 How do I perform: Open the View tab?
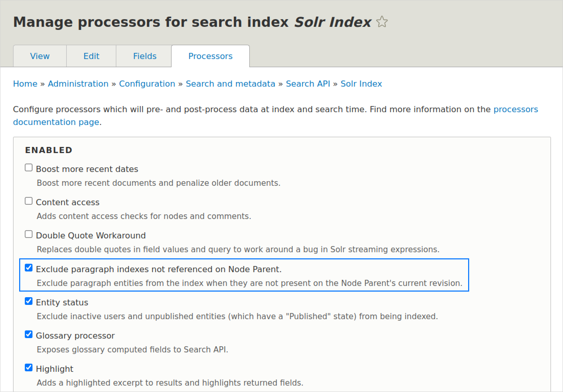40,56
